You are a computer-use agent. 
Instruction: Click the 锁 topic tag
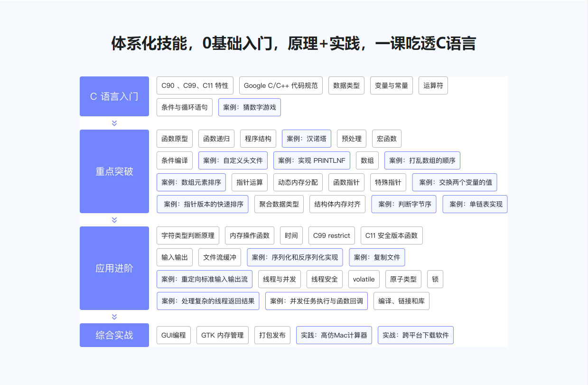435,279
